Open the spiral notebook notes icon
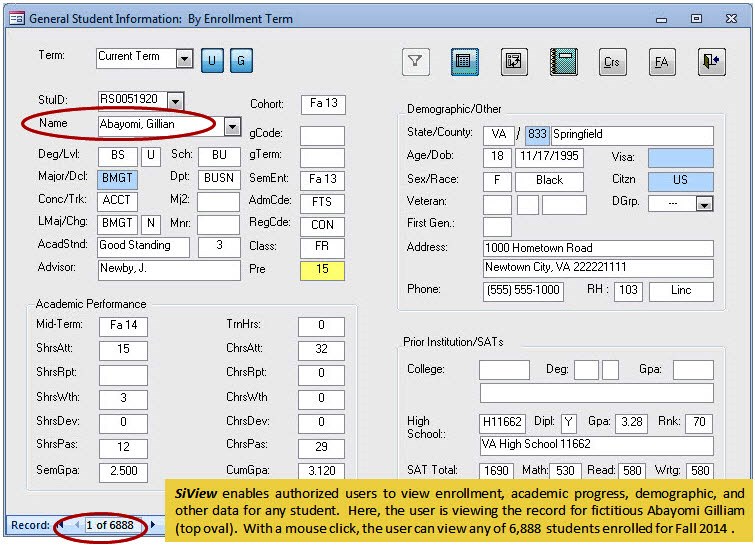This screenshot has width=755, height=546. click(563, 61)
